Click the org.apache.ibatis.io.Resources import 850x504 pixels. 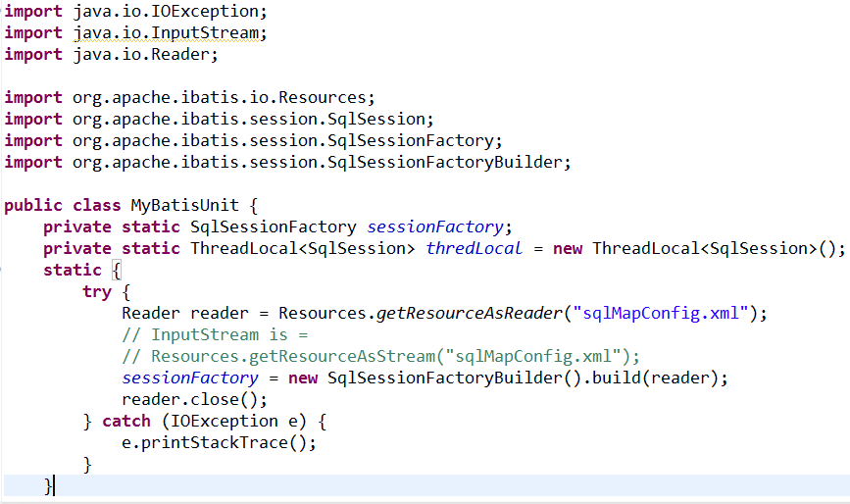pyautogui.click(x=190, y=97)
